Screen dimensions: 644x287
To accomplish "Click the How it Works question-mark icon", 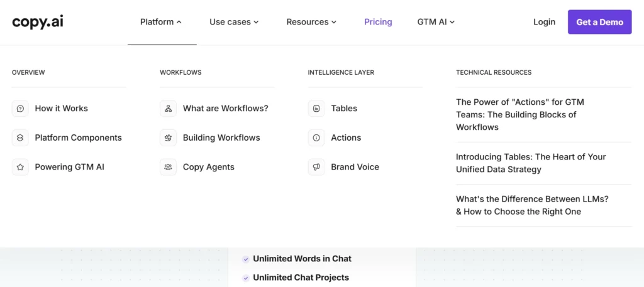I will tap(20, 109).
